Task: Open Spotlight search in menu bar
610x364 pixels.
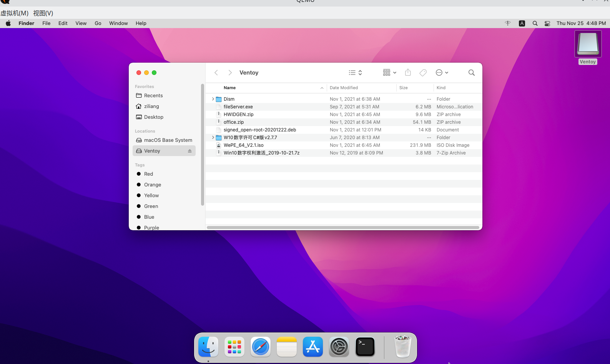Action: coord(535,23)
